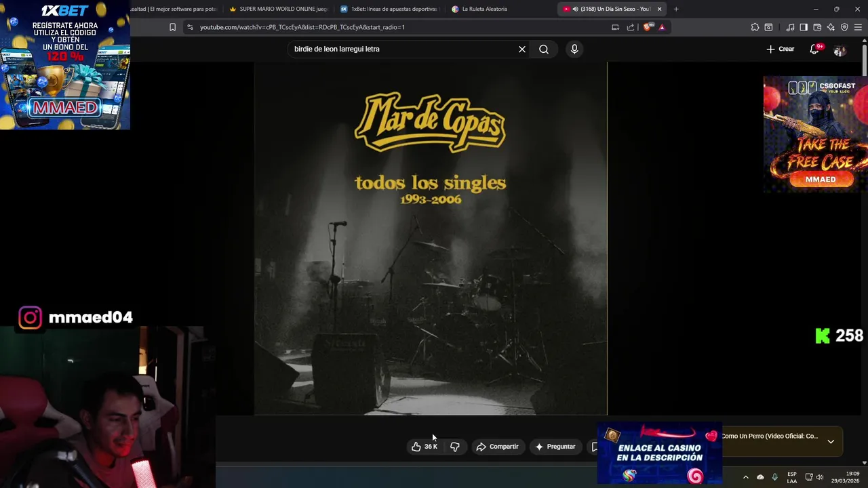The height and width of the screenshot is (488, 868).
Task: Click the install app icon in address bar
Action: 615,27
